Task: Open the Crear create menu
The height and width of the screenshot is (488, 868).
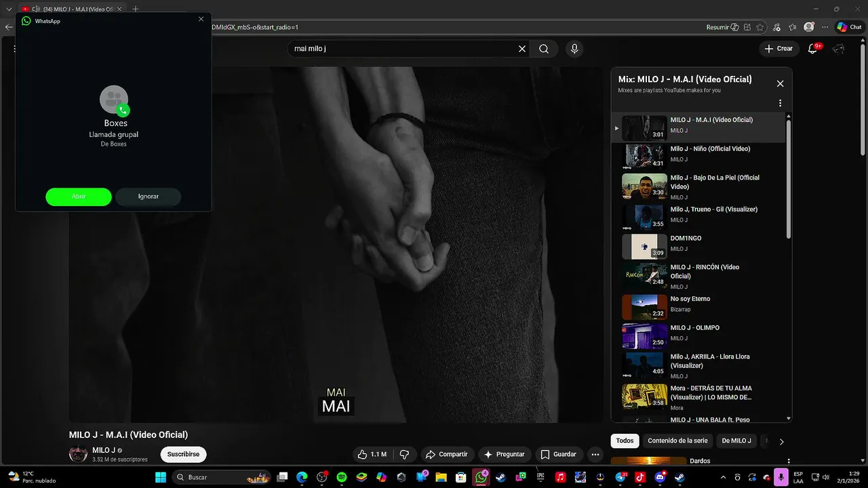Action: 778,49
